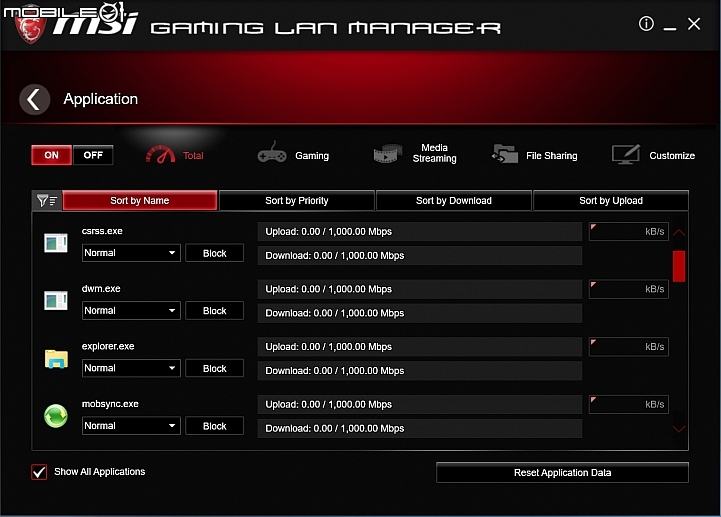Click explorer.exe download bandwidth bar
Viewport: 721px width, 517px height.
pos(420,370)
